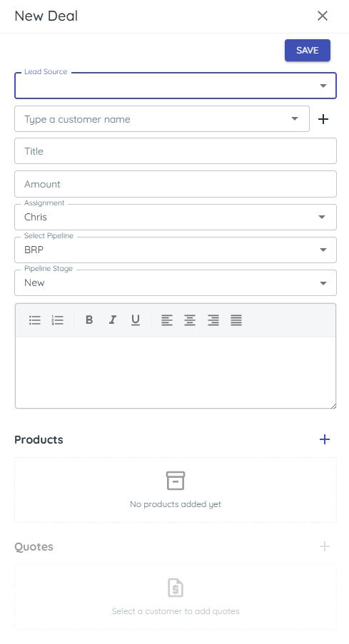Open the Select Pipeline dropdown showing BRP
Image resolution: width=349 pixels, height=644 pixels.
[176, 250]
